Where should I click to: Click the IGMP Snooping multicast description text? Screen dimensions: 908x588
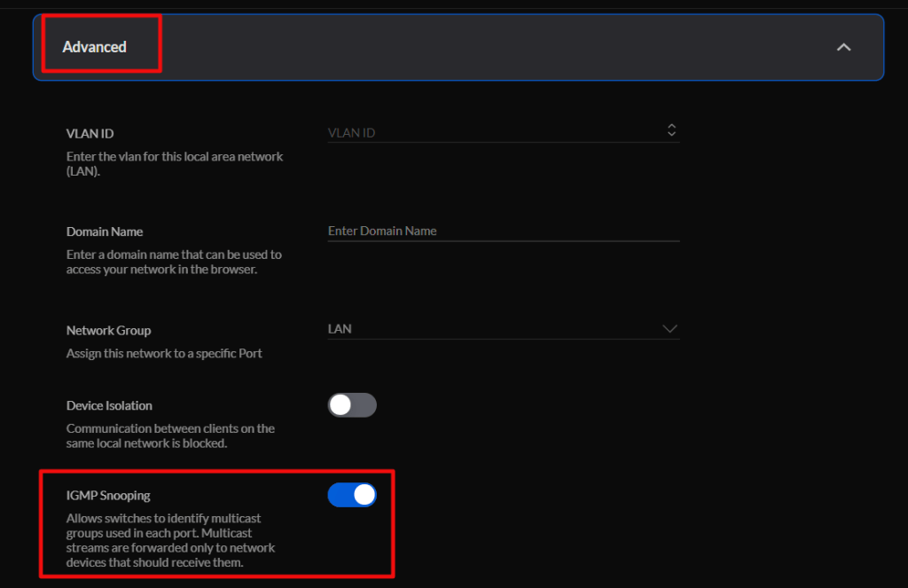click(x=164, y=540)
